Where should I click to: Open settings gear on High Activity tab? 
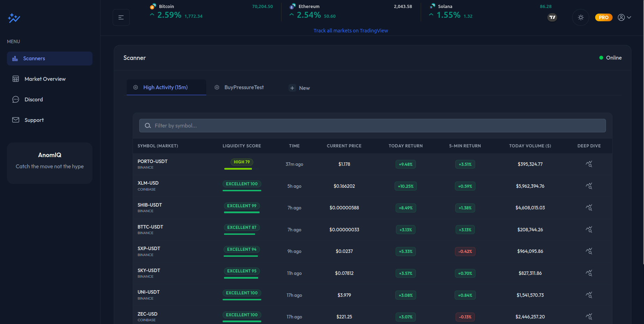[x=135, y=87]
